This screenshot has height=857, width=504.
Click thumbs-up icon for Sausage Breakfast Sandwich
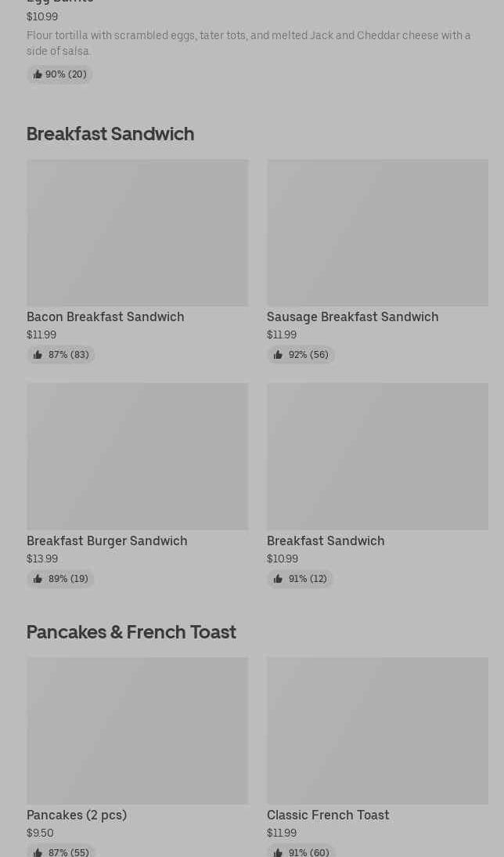click(x=278, y=355)
